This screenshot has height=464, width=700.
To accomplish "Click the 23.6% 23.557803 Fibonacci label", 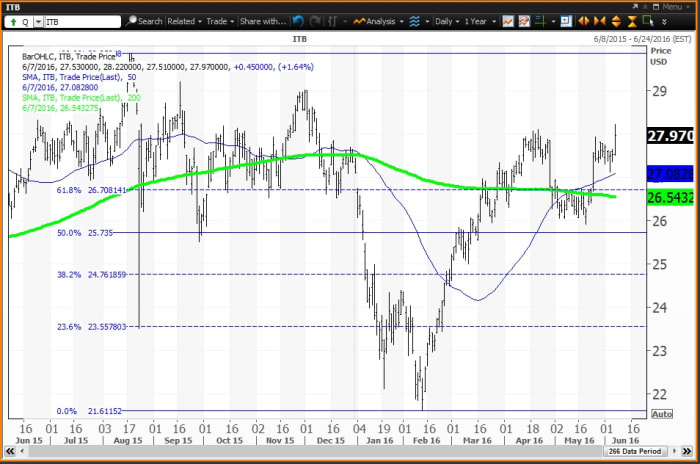I will click(x=92, y=327).
